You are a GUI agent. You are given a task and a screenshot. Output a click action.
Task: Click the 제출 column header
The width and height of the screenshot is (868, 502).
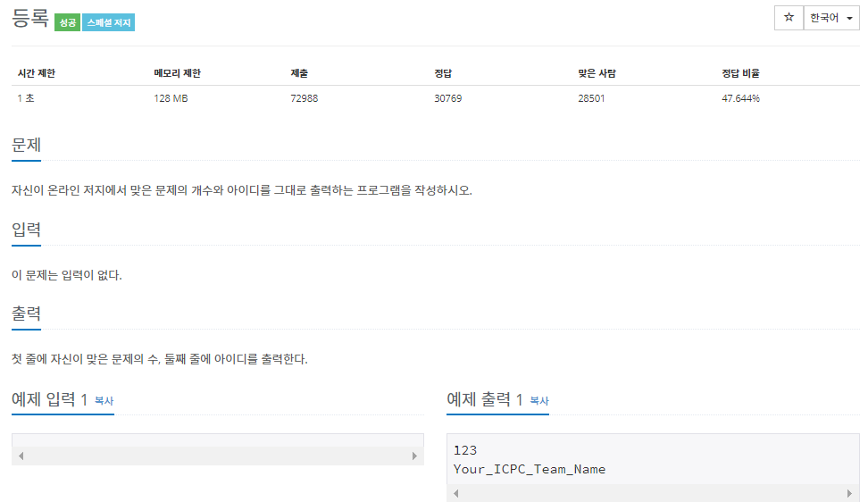299,73
